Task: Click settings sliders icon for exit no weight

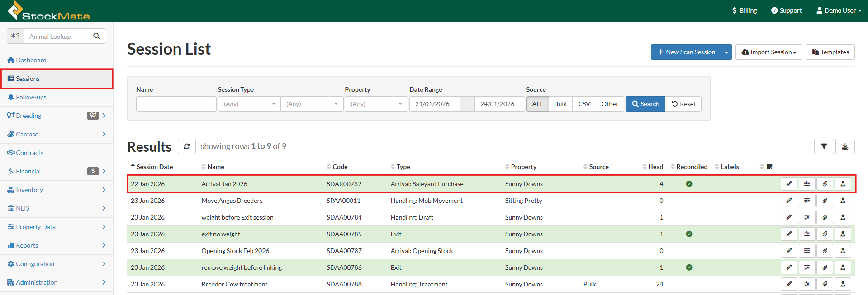Action: point(806,234)
